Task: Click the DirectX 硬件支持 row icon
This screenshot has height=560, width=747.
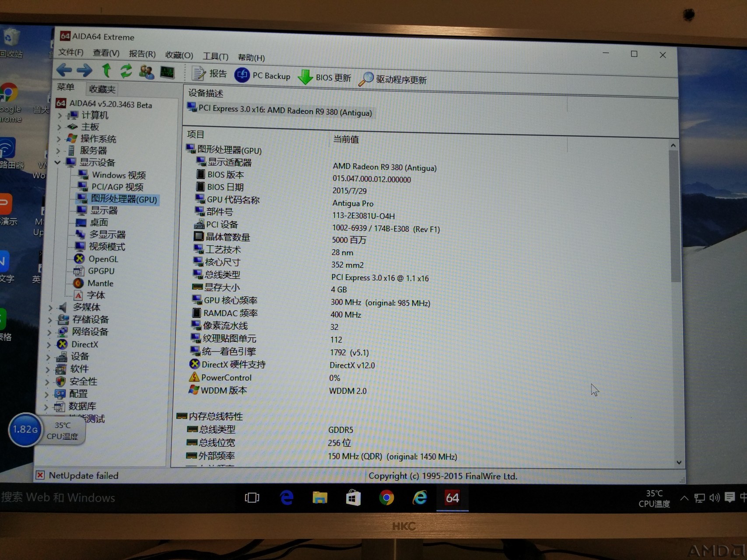Action: point(195,364)
